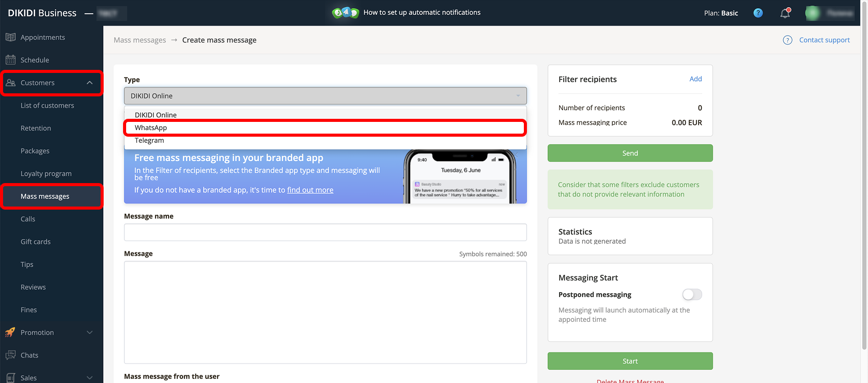This screenshot has width=868, height=383.
Task: Click the green Send button
Action: 630,153
